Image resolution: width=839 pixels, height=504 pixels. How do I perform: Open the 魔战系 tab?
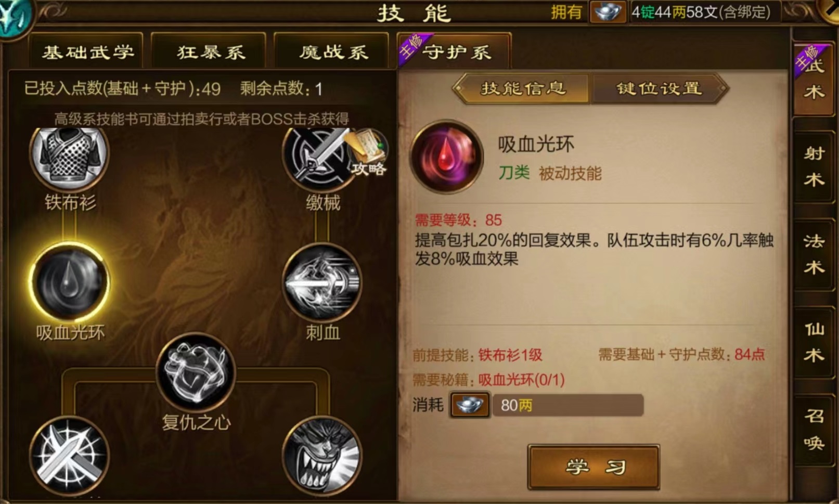coord(333,51)
